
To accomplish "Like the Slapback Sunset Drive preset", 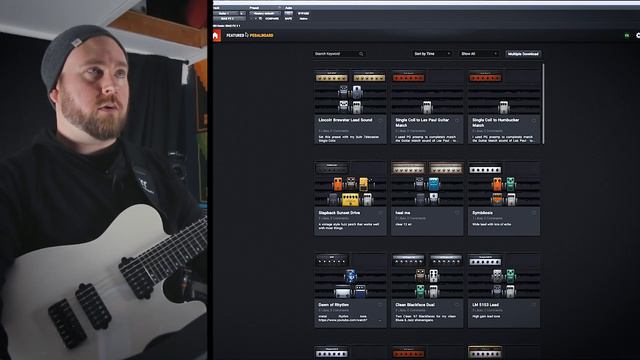I will click(380, 213).
